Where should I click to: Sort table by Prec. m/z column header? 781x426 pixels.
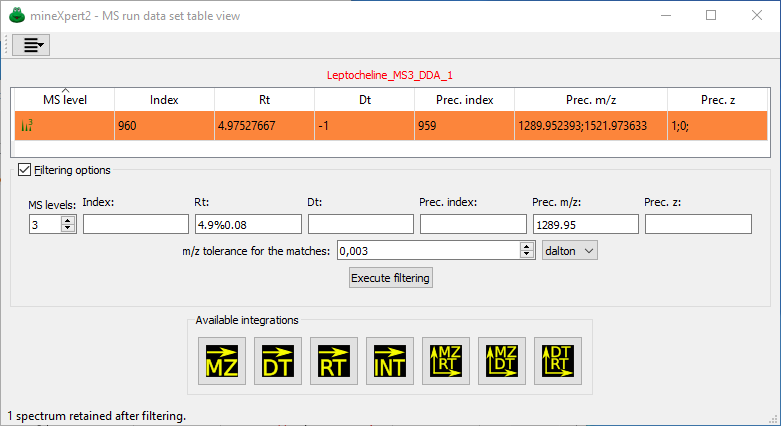click(x=589, y=100)
